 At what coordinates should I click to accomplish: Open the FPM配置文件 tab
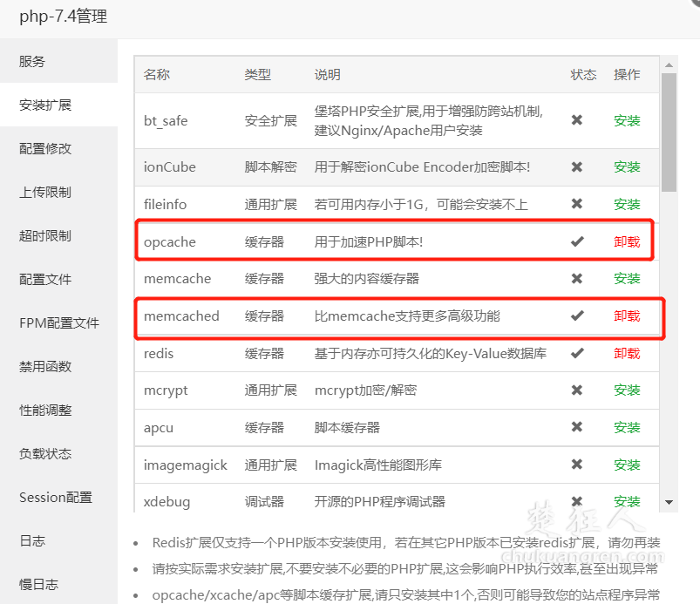pos(59,322)
